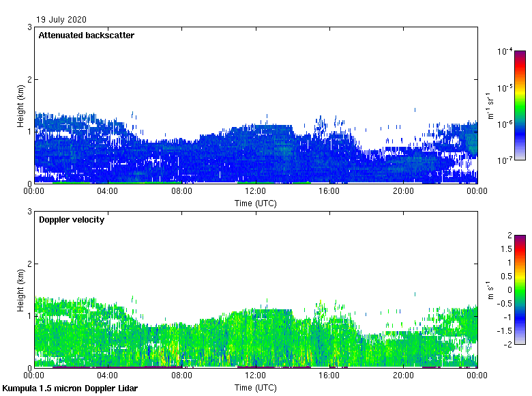Click the m⁻¹ sr⁻¹ unit label of backscatter scale

click(491, 106)
